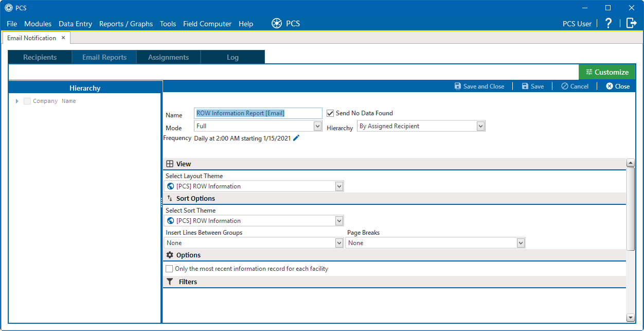Click the scroll up arrow of report panel
Image resolution: width=644 pixels, height=331 pixels.
[x=631, y=163]
